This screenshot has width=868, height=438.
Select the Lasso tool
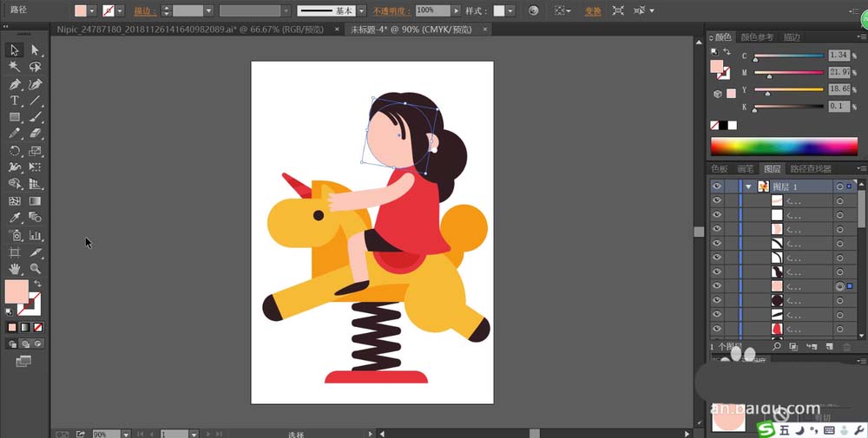pos(36,67)
